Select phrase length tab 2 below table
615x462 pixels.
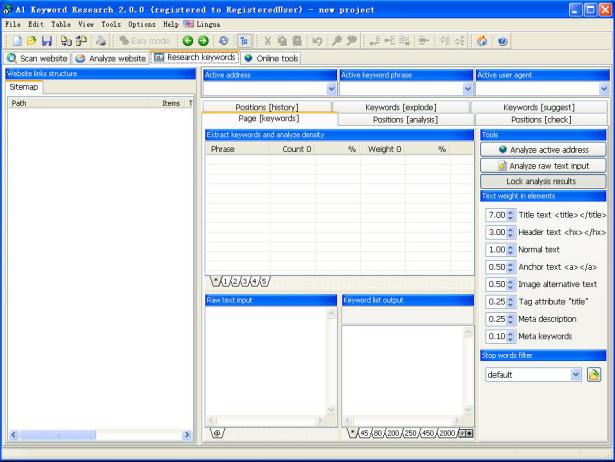[x=235, y=281]
